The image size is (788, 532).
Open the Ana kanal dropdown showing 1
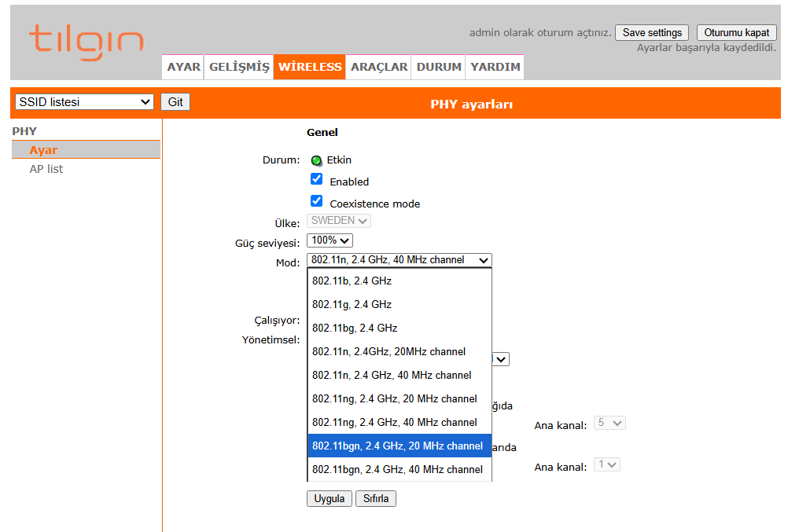[x=606, y=464]
